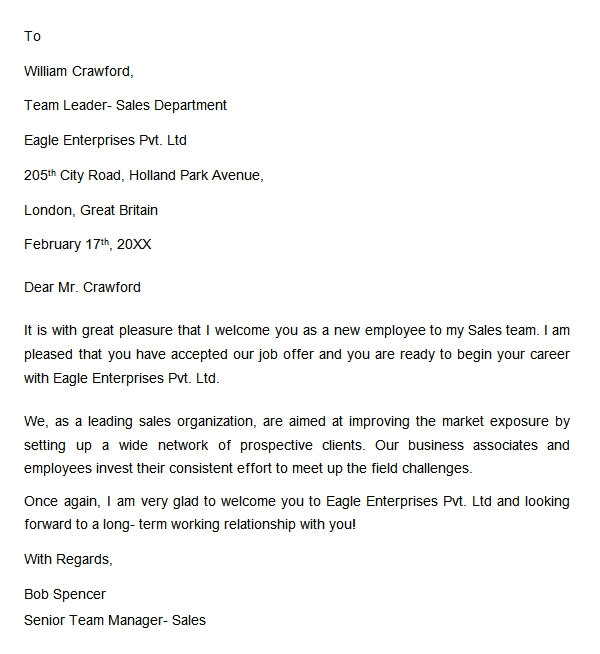
Task: Click the "Eagle Enterprises Pvt. Ltd" address line
Action: (x=105, y=140)
